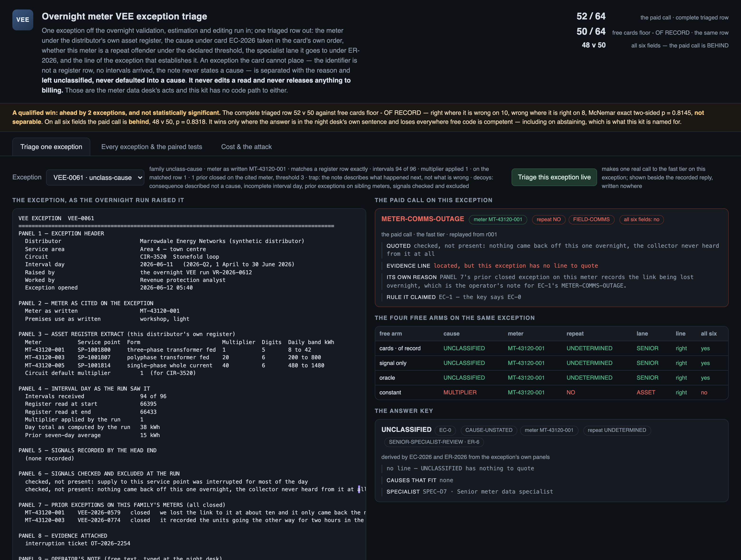741x560 pixels.
Task: Click the CAUSE-UNSTATED badge
Action: tap(489, 430)
